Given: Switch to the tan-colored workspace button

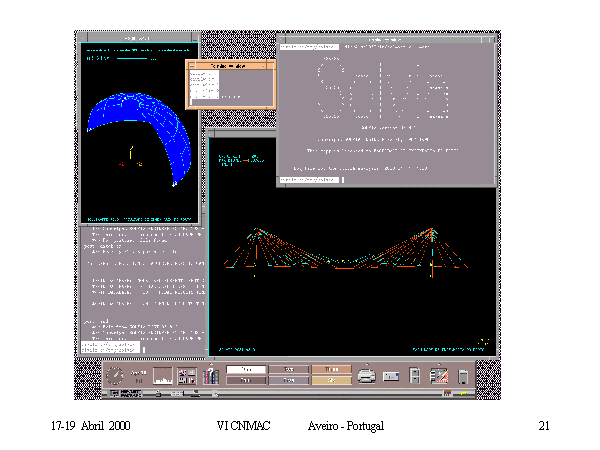Looking at the screenshot, I should [x=331, y=380].
